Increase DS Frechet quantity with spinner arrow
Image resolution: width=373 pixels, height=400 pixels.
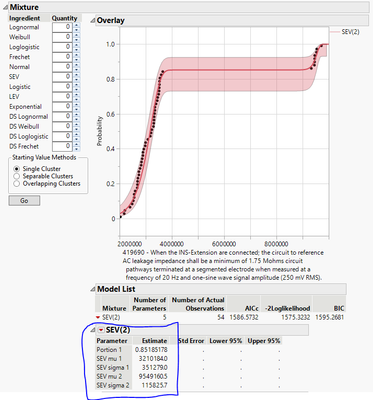pyautogui.click(x=77, y=144)
